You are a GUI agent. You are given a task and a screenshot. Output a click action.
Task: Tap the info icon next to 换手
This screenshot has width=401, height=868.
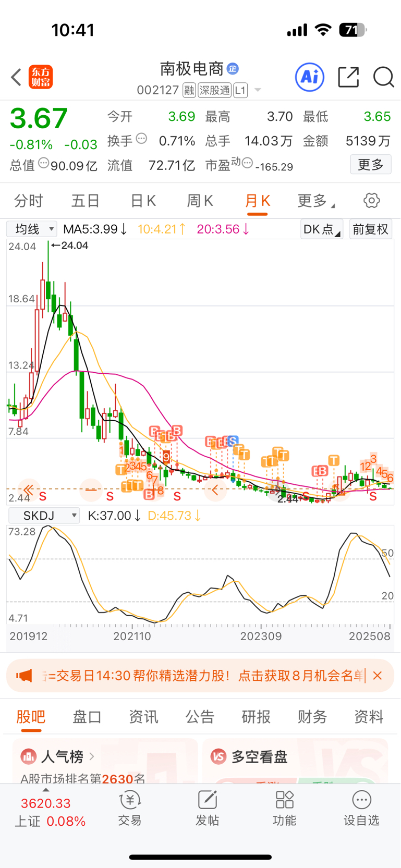(x=141, y=139)
